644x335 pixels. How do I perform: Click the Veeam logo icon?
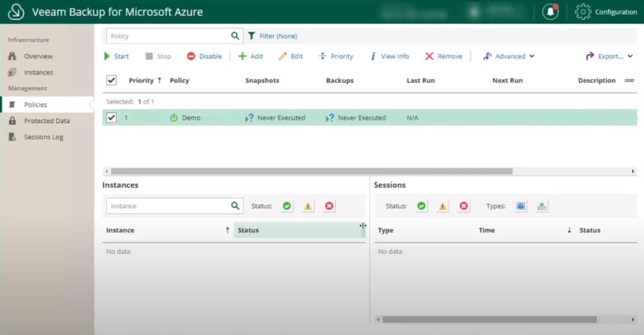click(x=16, y=12)
